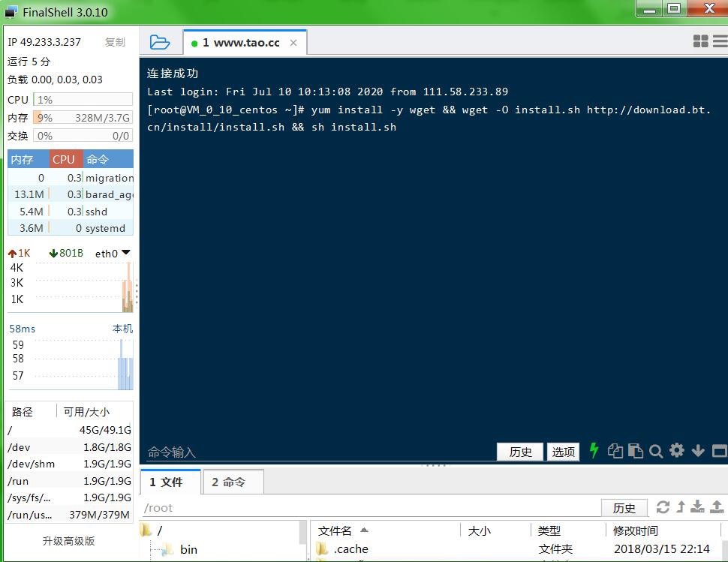Click 复制 to copy the IP address
Image resolution: width=728 pixels, height=562 pixels.
click(x=115, y=42)
